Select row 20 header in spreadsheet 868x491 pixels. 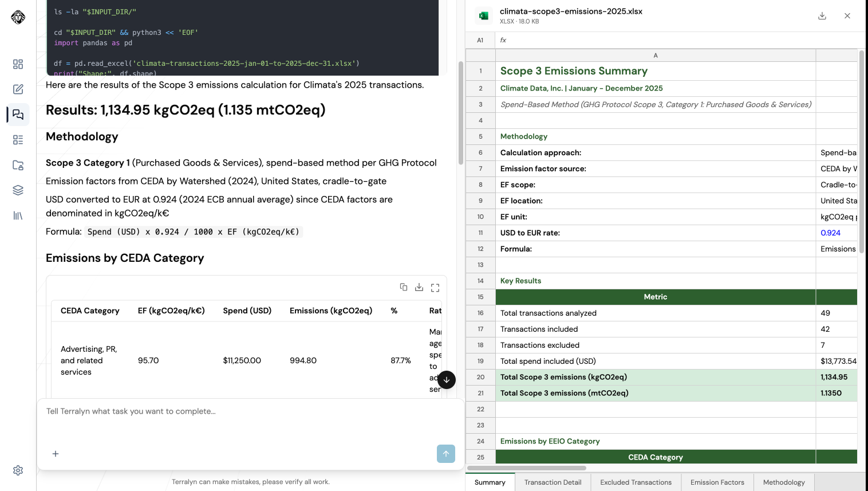click(480, 377)
